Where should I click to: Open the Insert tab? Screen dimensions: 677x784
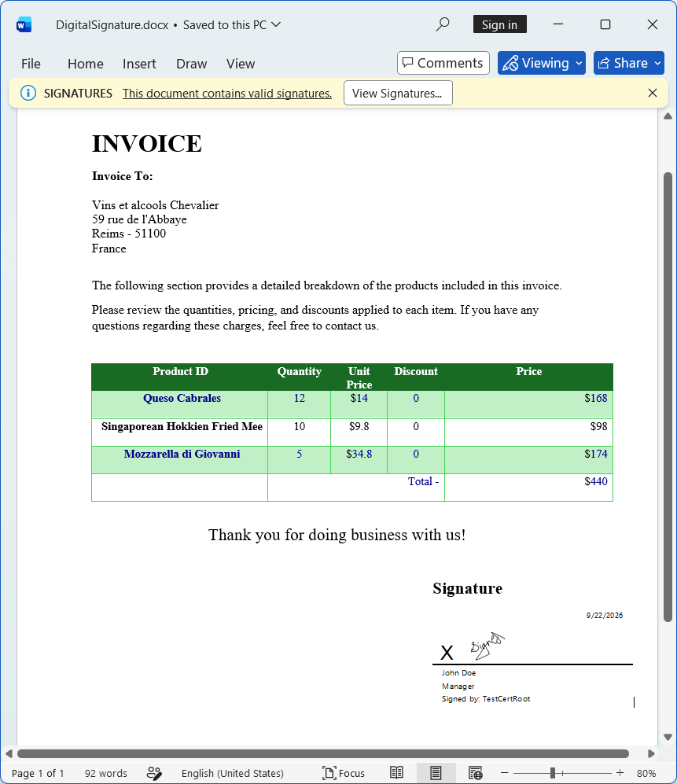(x=139, y=64)
